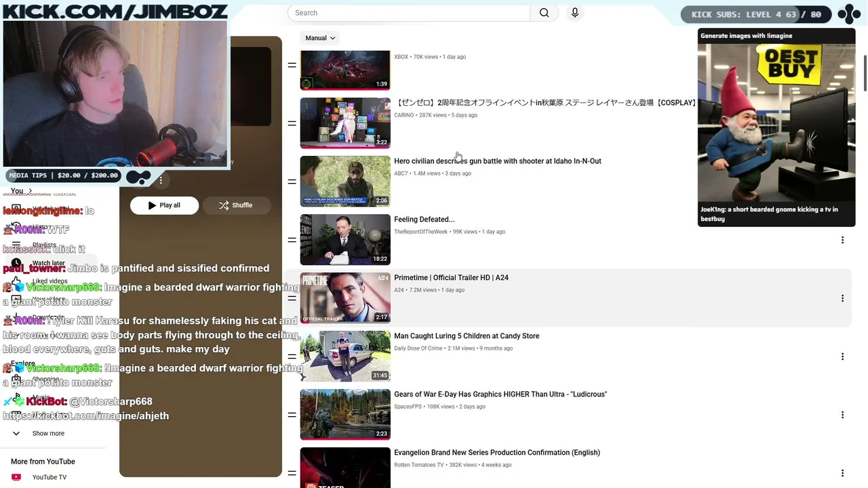The width and height of the screenshot is (868, 488).
Task: Open the You section in the sidebar
Action: click(x=21, y=191)
